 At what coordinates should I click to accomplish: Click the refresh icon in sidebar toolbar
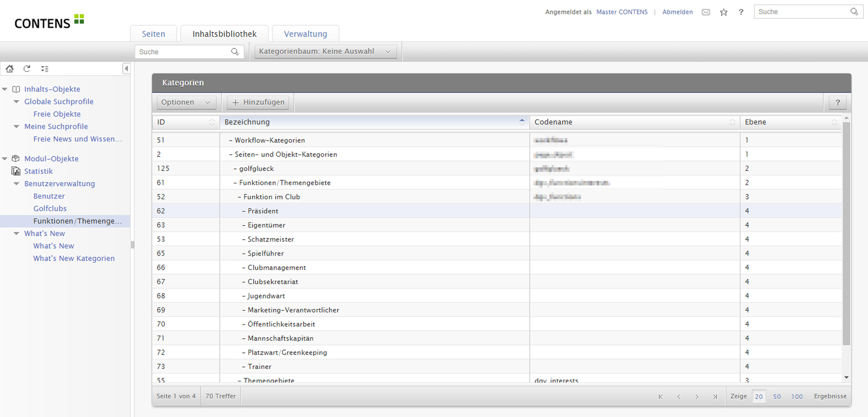pyautogui.click(x=27, y=69)
